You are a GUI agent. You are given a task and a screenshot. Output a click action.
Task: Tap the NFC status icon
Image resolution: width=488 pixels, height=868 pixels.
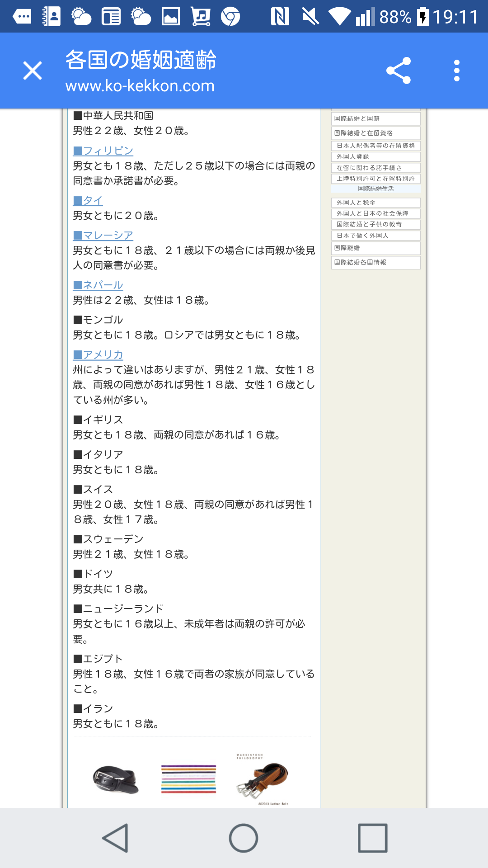(280, 17)
